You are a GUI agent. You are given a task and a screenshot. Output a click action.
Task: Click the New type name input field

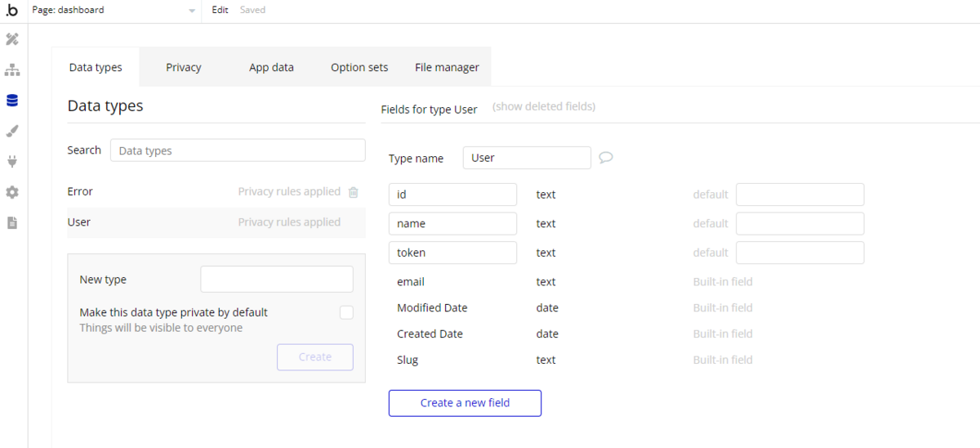(277, 280)
